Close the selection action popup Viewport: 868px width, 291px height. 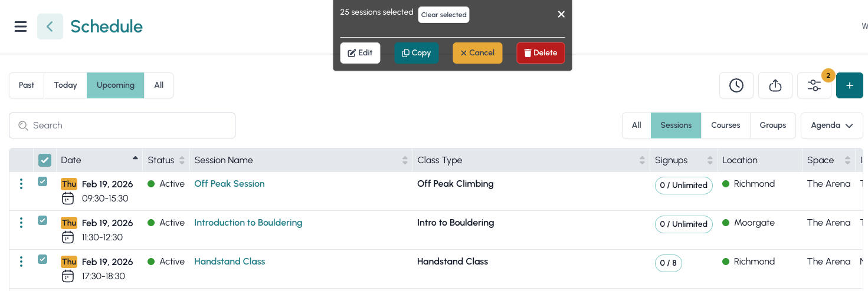pos(561,14)
